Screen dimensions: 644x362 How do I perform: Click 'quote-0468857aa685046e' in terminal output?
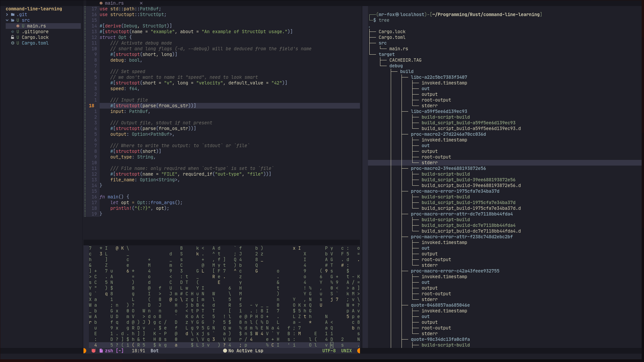tap(440, 305)
